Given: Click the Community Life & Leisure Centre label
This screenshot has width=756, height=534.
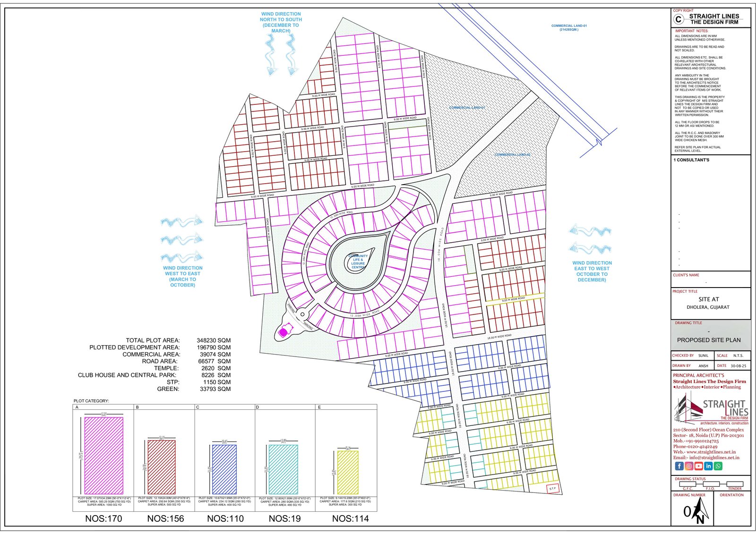Looking at the screenshot, I should click(x=358, y=262).
